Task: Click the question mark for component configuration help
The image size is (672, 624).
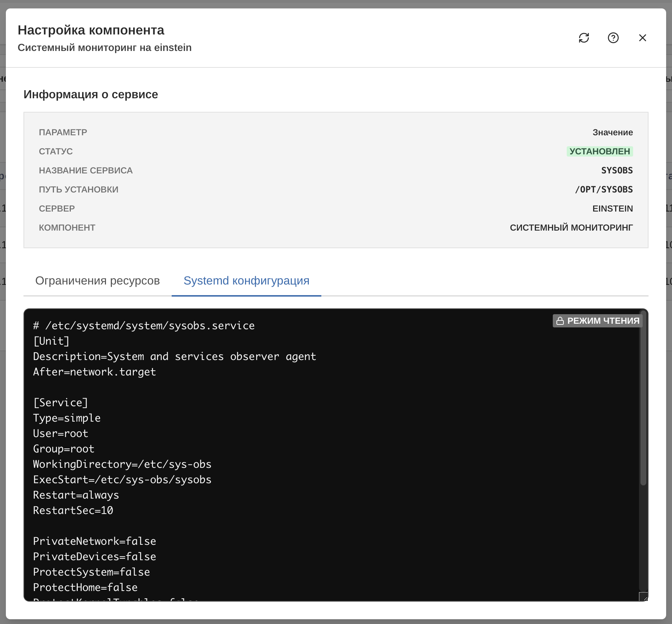Action: click(613, 38)
